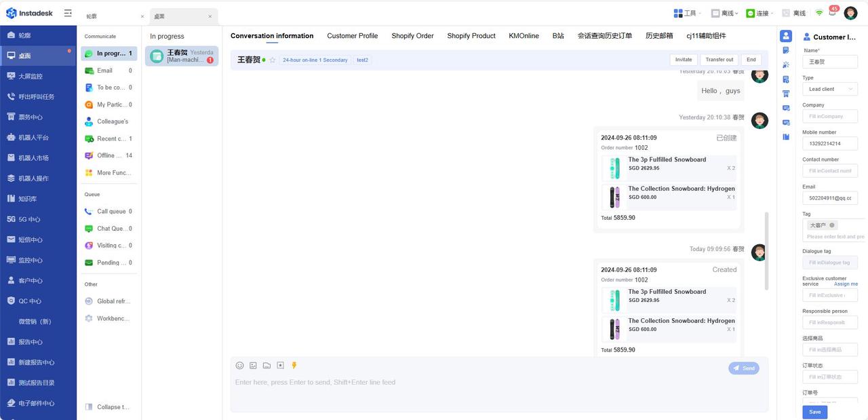This screenshot has height=420, width=868.
Task: Switch to the Shopify Order tab
Action: pos(412,36)
